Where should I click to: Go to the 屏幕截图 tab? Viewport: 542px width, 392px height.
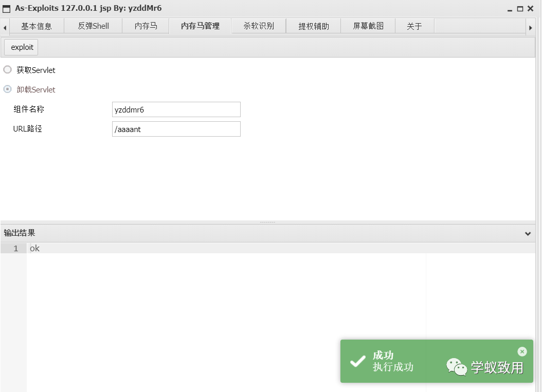click(x=368, y=26)
